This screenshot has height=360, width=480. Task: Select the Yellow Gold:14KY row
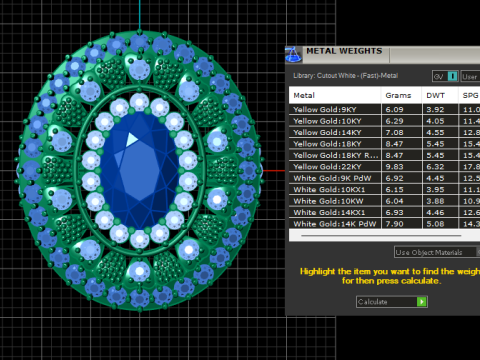click(x=385, y=132)
